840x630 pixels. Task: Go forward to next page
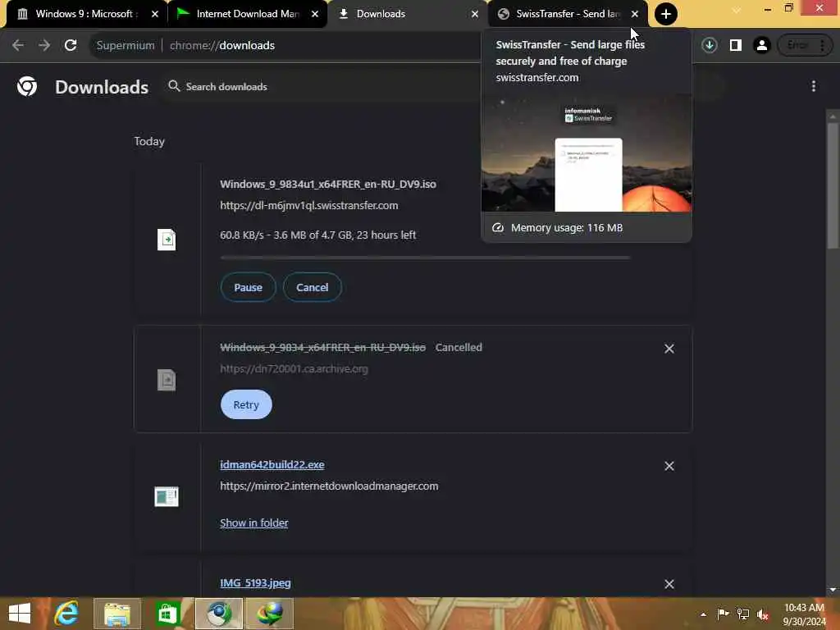[44, 46]
